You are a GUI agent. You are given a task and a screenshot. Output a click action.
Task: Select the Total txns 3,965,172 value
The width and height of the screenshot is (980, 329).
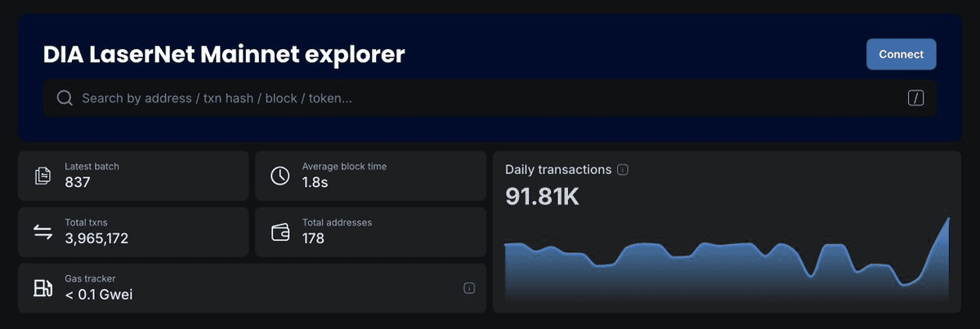coord(97,238)
